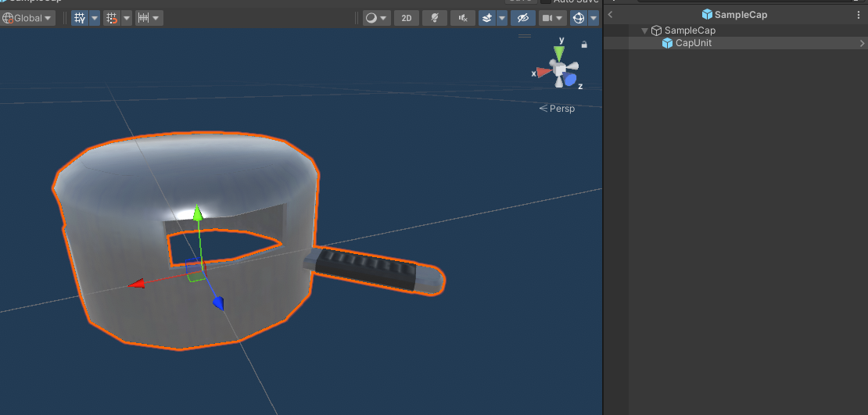Viewport: 868px width, 415px height.
Task: Click the SampleCap header prefab cube icon
Action: (707, 14)
